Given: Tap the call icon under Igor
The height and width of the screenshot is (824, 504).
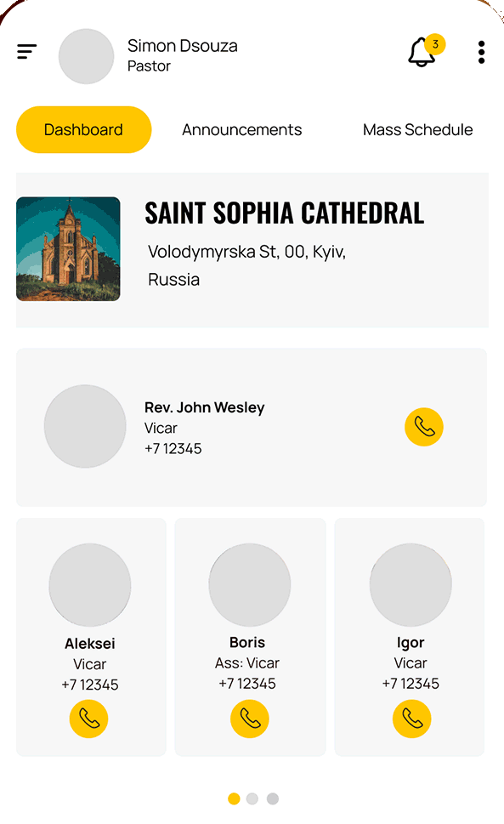Looking at the screenshot, I should coord(412,719).
